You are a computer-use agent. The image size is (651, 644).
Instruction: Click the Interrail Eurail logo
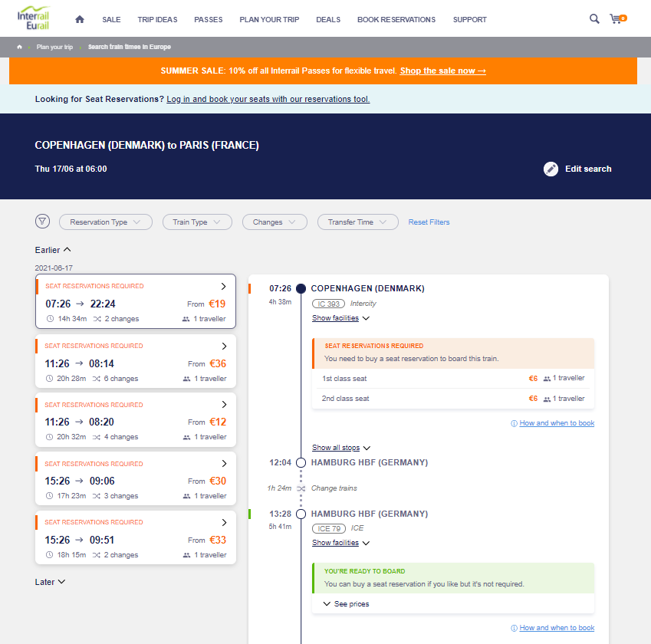click(35, 19)
